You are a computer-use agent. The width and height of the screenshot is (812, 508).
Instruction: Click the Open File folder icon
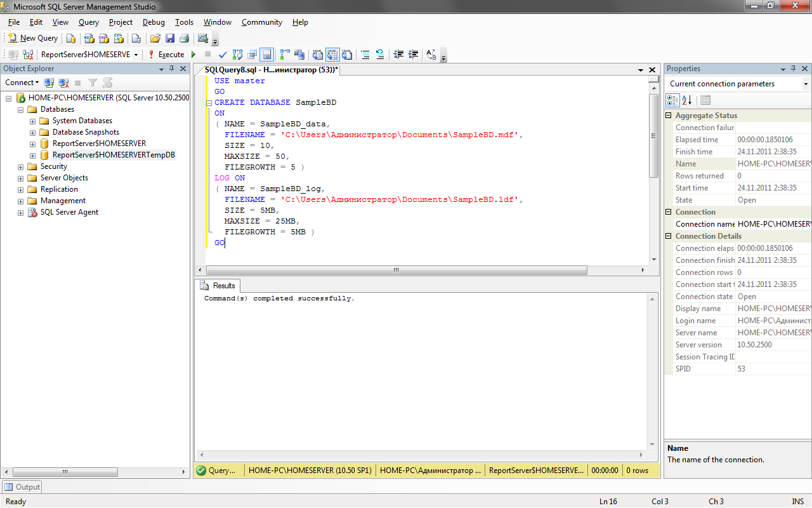pos(155,38)
